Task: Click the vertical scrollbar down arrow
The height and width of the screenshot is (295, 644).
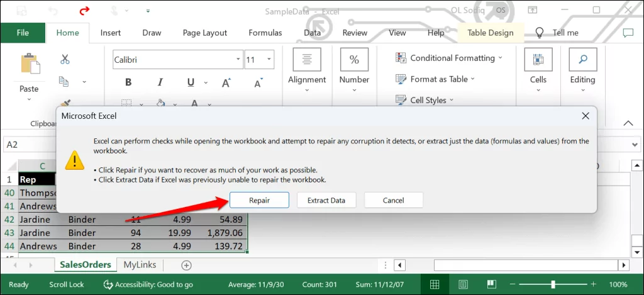Action: point(637,252)
